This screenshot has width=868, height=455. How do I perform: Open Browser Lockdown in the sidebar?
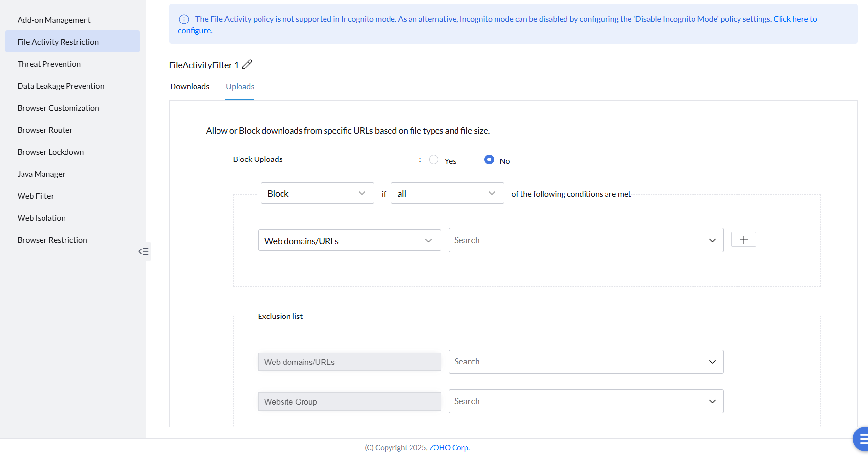coord(50,152)
